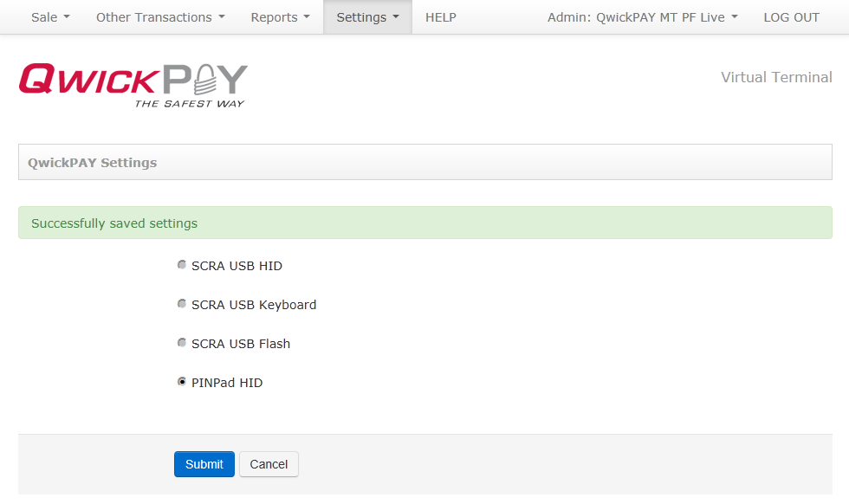Open the HELP page

pyautogui.click(x=440, y=16)
